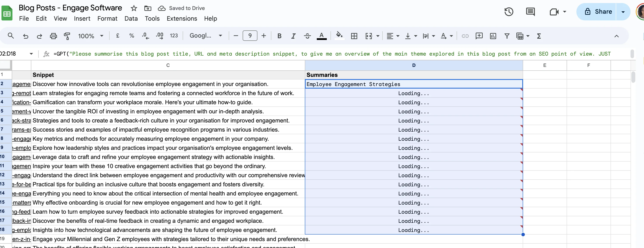Toggle bold formatting

[279, 36]
